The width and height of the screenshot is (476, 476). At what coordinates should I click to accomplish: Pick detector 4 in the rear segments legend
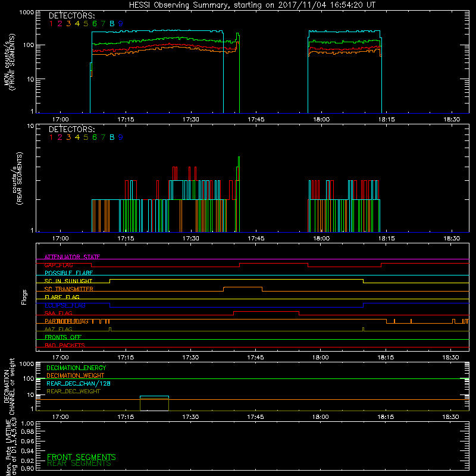[77, 137]
